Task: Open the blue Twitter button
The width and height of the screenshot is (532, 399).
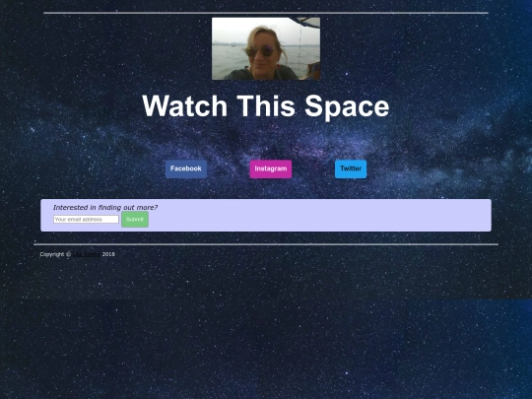Action: coord(351,169)
